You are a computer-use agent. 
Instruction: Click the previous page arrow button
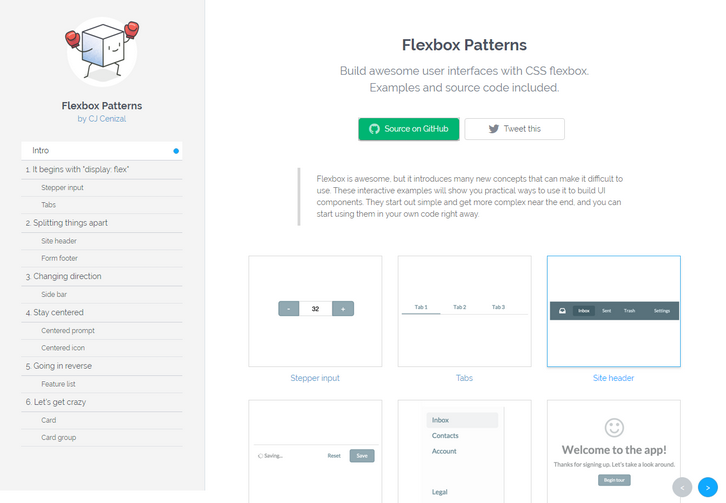(683, 487)
